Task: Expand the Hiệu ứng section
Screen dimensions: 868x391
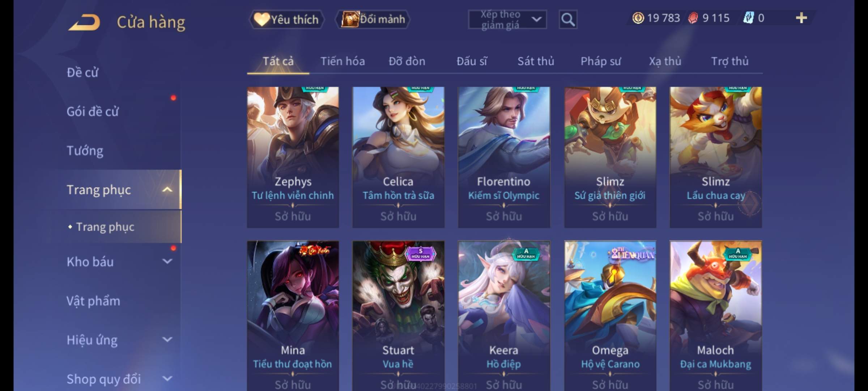Action: coord(167,339)
